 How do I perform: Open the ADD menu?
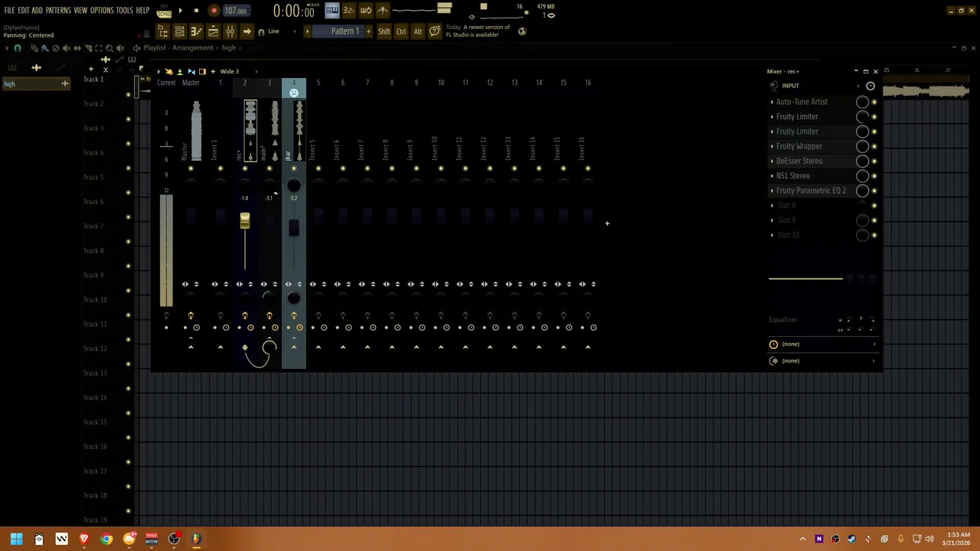[x=37, y=10]
